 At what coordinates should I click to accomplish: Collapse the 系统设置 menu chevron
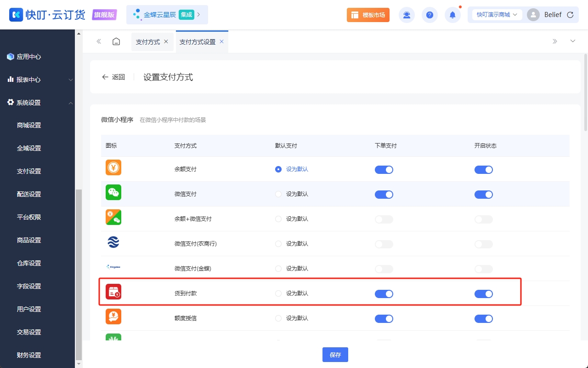pyautogui.click(x=71, y=103)
